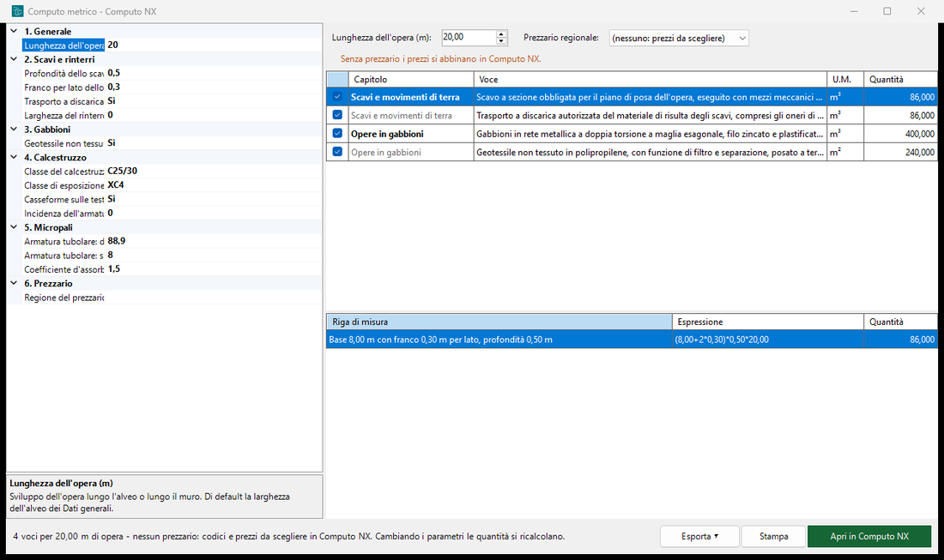
Task: Select the Profondità dello scavo property
Action: [172, 73]
